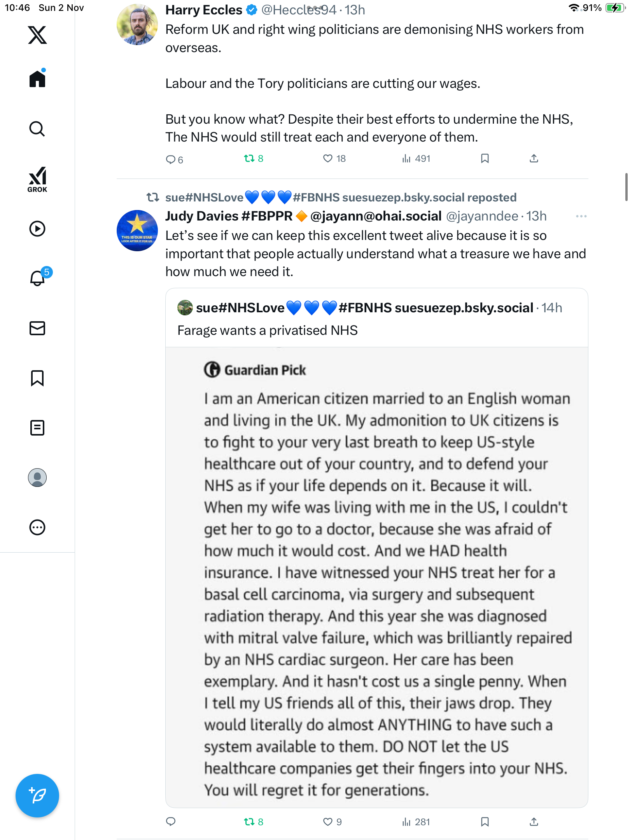Toggle bookmark on Judy Davies post

point(485,822)
